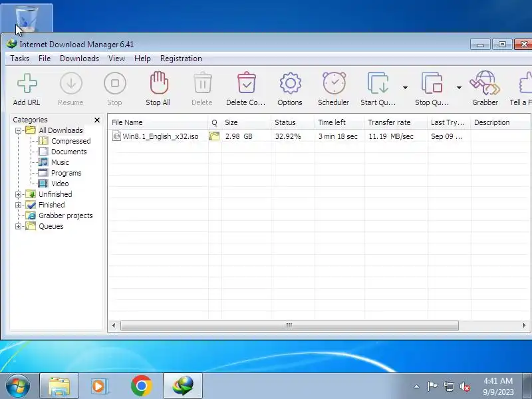Click the 2.98 GB size cell
Viewport: 532px width, 399px height.
[x=239, y=136]
